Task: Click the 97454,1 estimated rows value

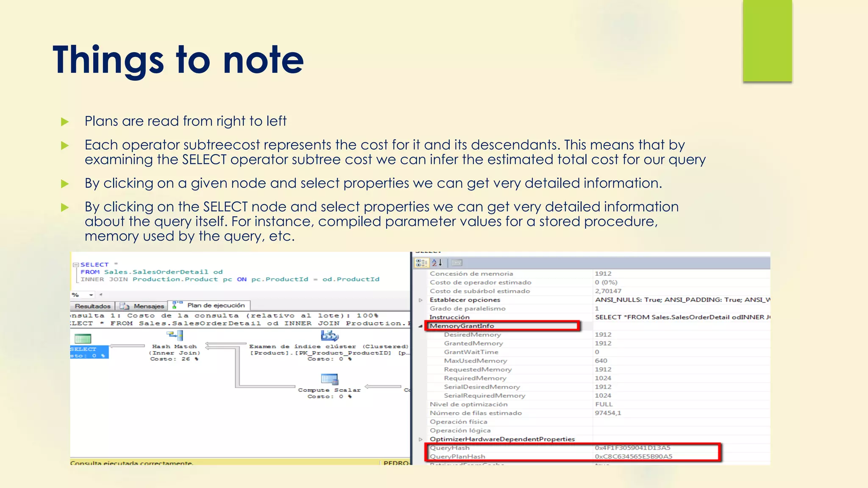Action: click(x=608, y=413)
